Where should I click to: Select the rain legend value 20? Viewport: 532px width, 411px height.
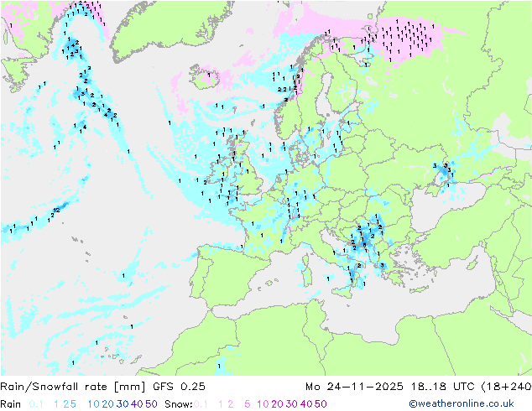point(107,404)
